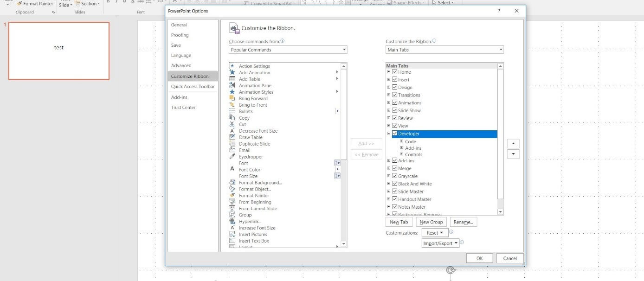Select the Increase Font Size icon
Screen dimensions: 644x281
click(232, 228)
